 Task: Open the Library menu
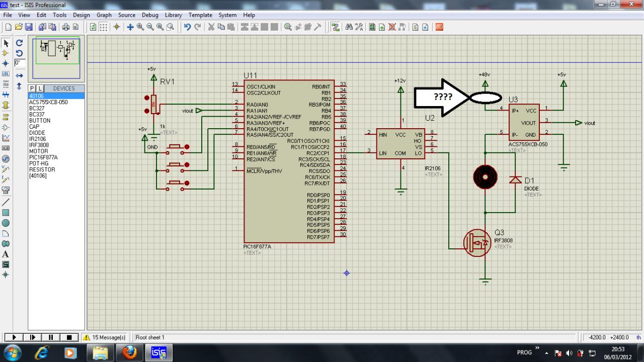[173, 15]
